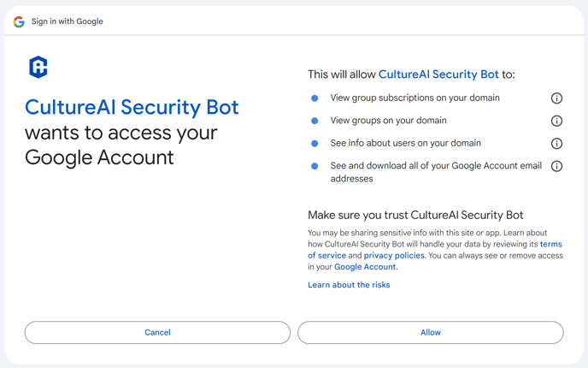Image resolution: width=588 pixels, height=368 pixels.
Task: Click CultureAI Security Bot link in permissions heading
Action: pyautogui.click(x=438, y=74)
